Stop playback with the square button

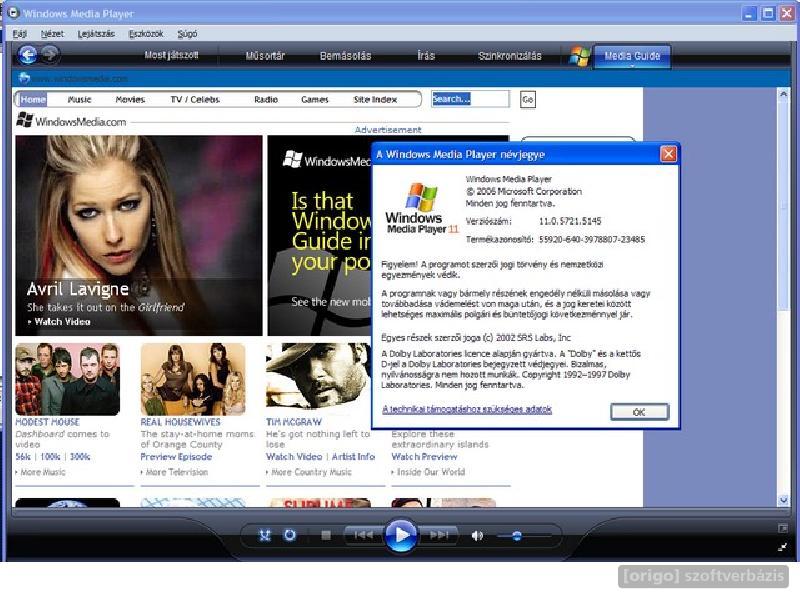coord(326,535)
